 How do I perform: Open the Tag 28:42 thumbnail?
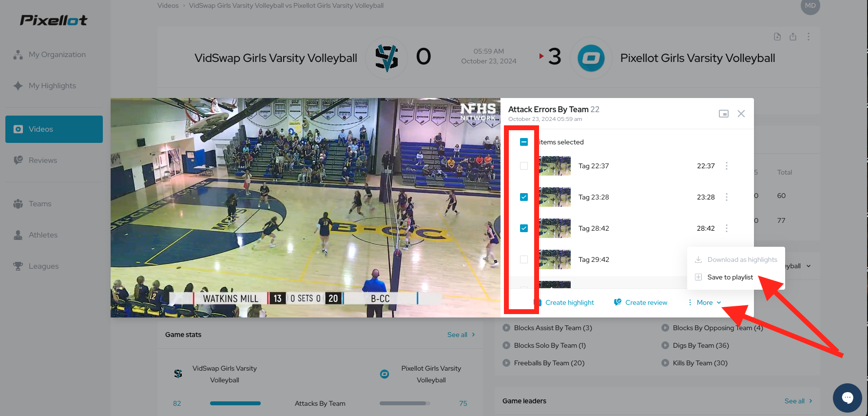(555, 228)
